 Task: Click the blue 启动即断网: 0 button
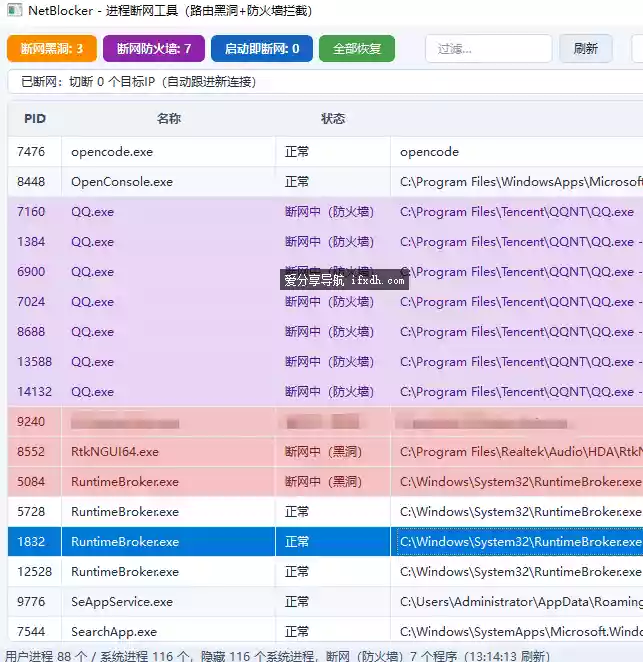[x=262, y=49]
